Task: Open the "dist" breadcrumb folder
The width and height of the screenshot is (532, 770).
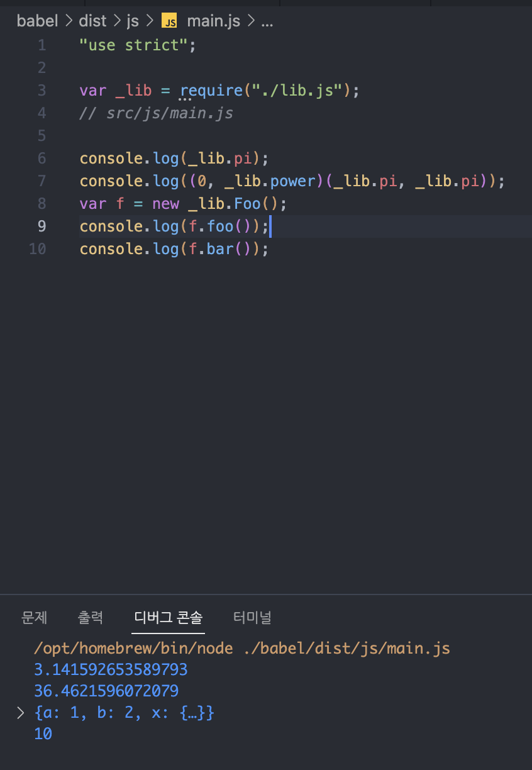Action: tap(92, 21)
